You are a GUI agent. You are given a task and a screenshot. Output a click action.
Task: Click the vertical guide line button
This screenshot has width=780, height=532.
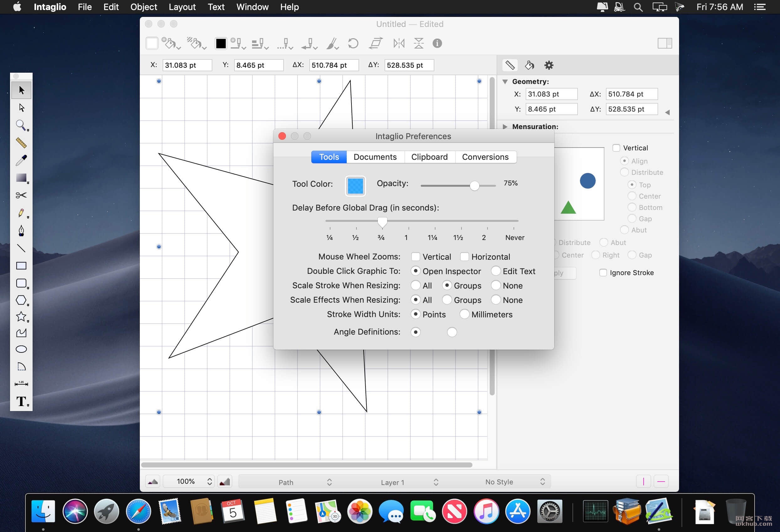click(x=643, y=482)
